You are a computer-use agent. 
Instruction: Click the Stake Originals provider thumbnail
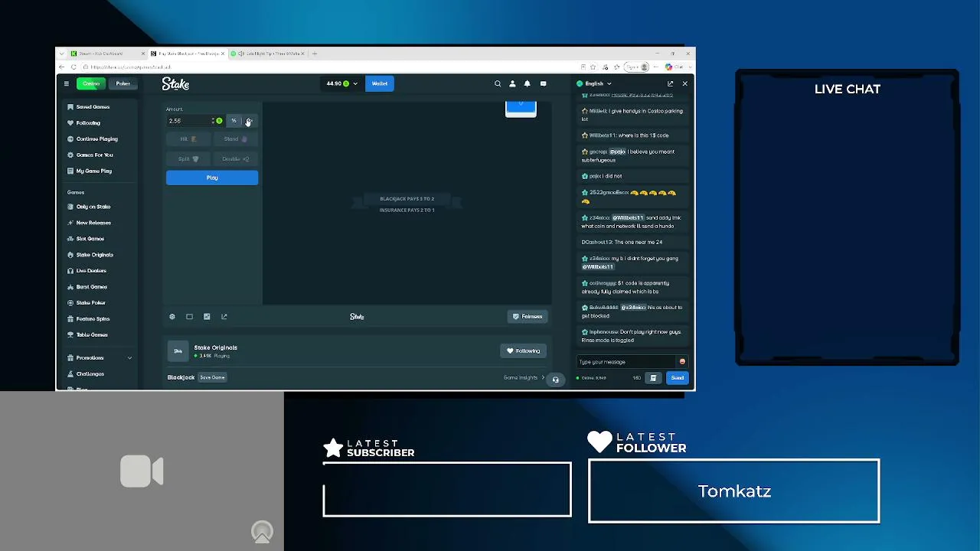click(178, 351)
